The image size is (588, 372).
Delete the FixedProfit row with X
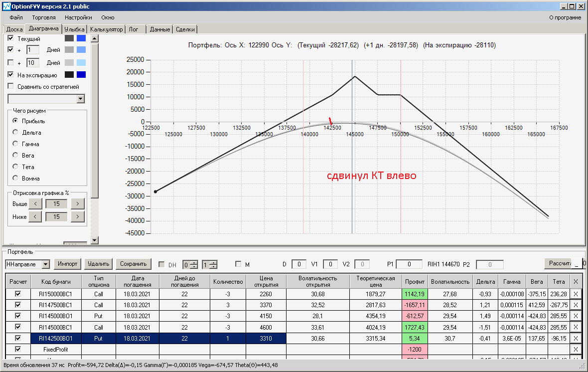pos(576,349)
